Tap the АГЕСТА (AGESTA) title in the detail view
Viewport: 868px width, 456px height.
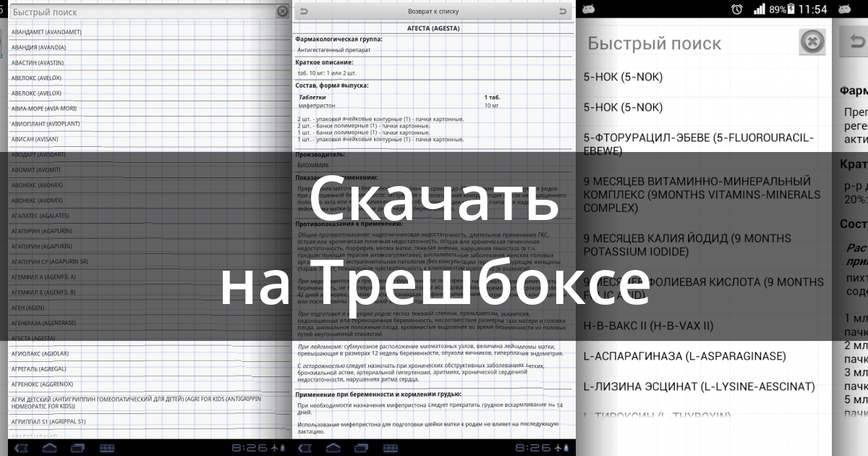[x=433, y=28]
